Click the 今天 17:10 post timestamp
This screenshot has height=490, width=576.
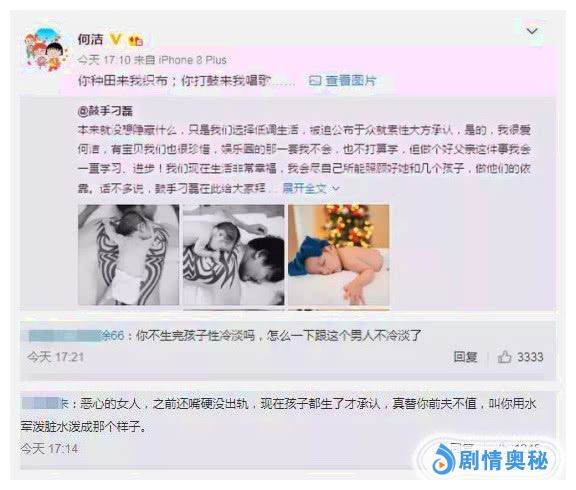point(104,60)
